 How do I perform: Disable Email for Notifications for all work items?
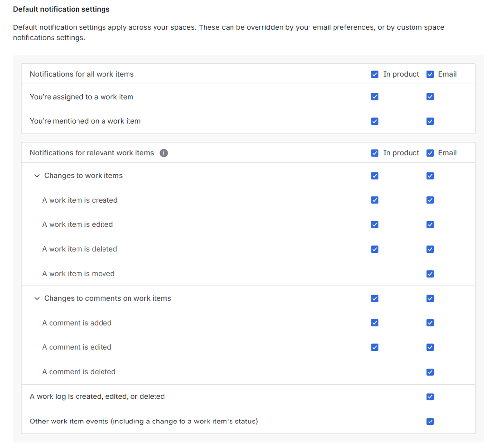pos(430,74)
